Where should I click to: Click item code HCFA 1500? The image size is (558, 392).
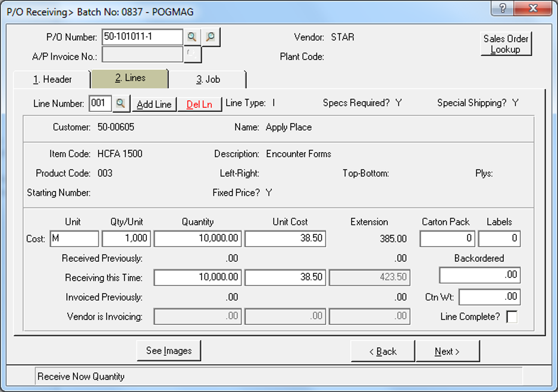120,153
